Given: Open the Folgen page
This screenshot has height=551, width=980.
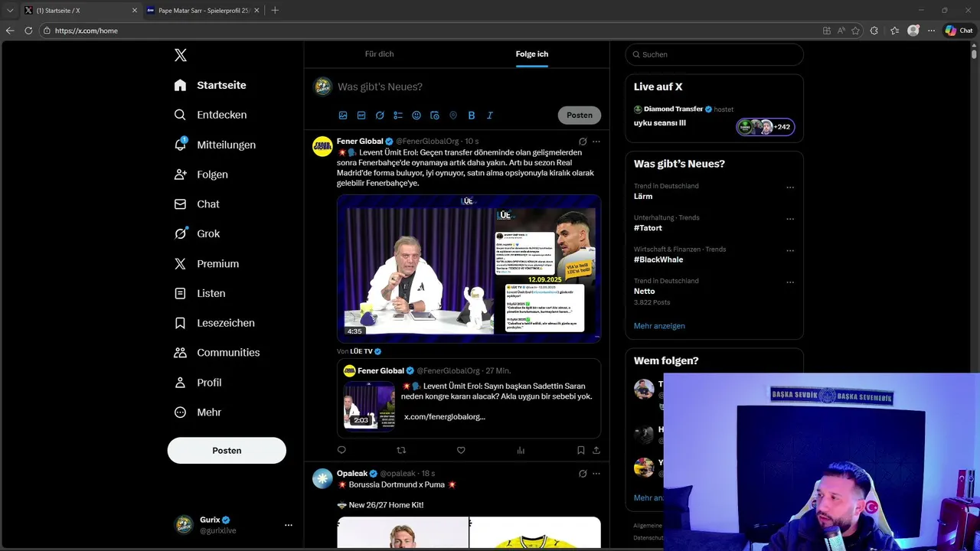Looking at the screenshot, I should [201, 174].
